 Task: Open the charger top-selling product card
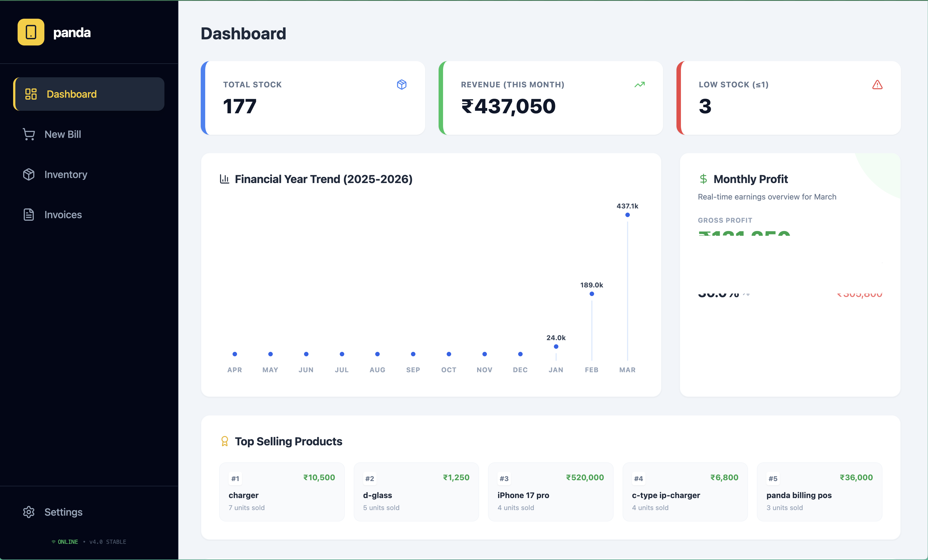coord(282,492)
